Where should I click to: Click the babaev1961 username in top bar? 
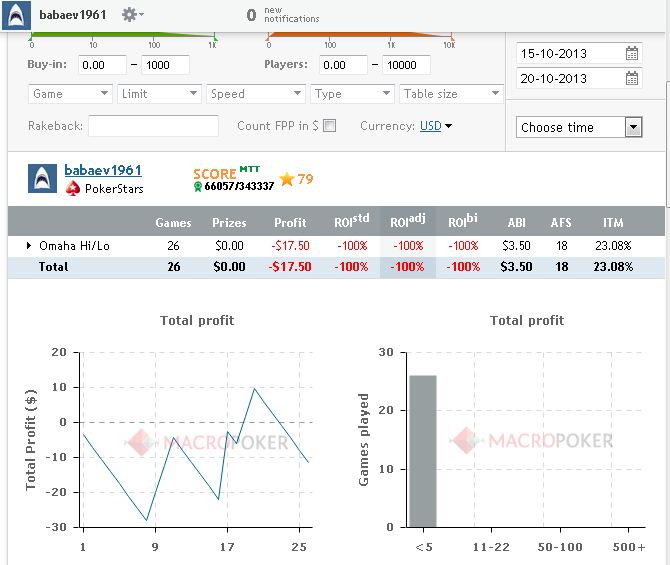tap(73, 15)
